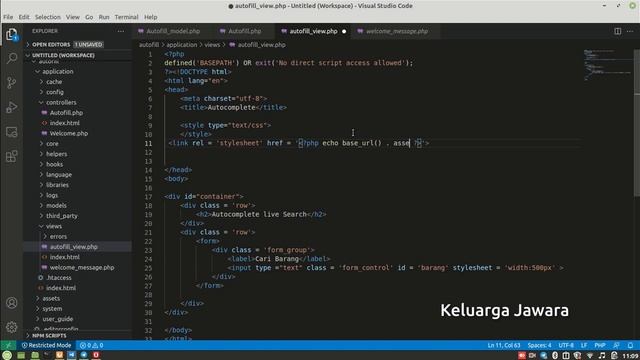The image size is (640, 360).
Task: Open Welcome.php in the explorer tree
Action: click(x=78, y=133)
